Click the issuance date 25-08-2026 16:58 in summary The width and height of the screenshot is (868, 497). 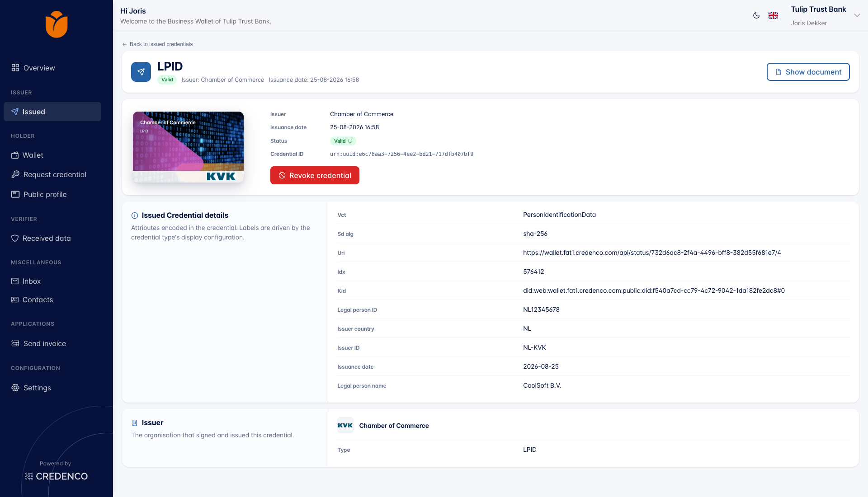click(354, 127)
